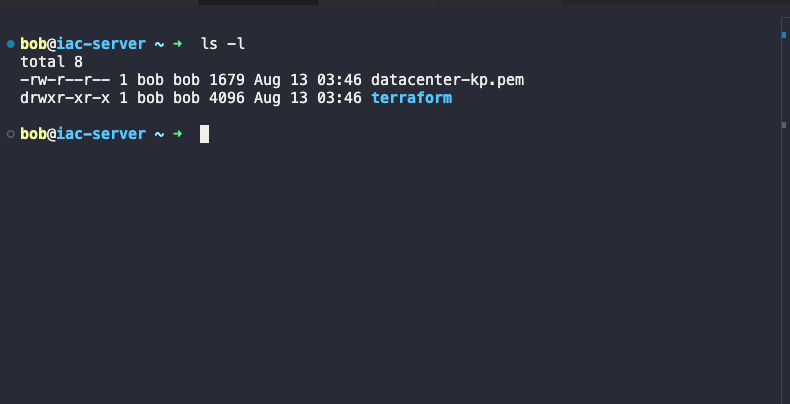The height and width of the screenshot is (404, 790).
Task: Click the file size 1679
Action: coord(227,80)
